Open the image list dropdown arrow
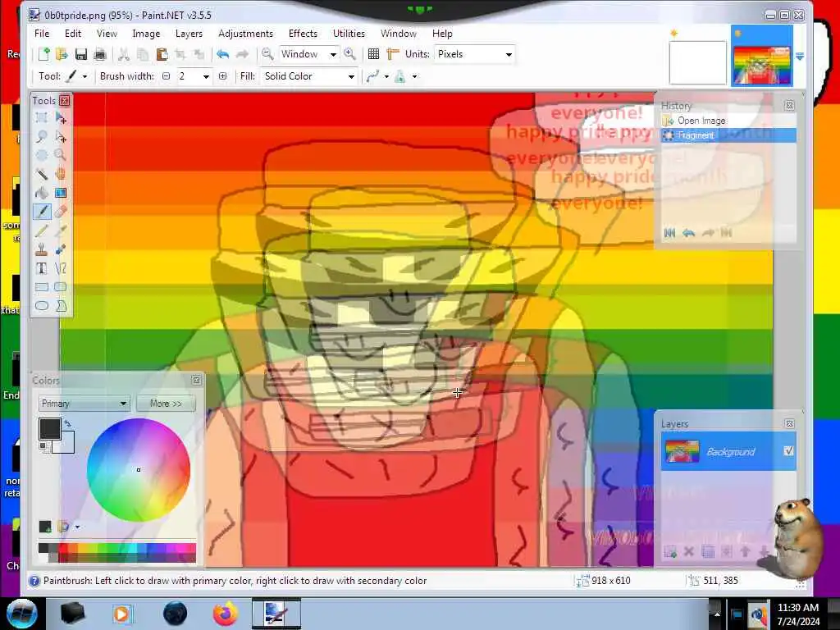The width and height of the screenshot is (840, 630). click(x=800, y=56)
